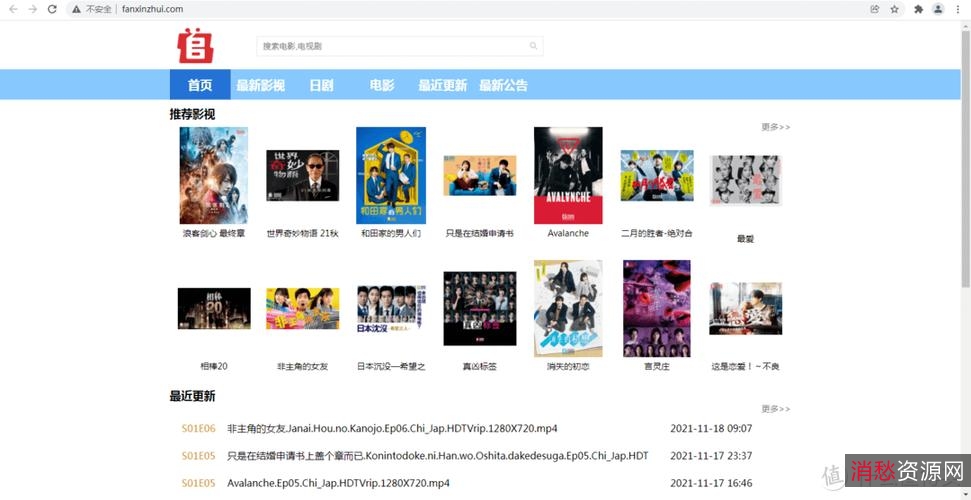The image size is (971, 500).
Task: Open the 这是恋爱 poster thumbnail
Action: click(x=746, y=309)
